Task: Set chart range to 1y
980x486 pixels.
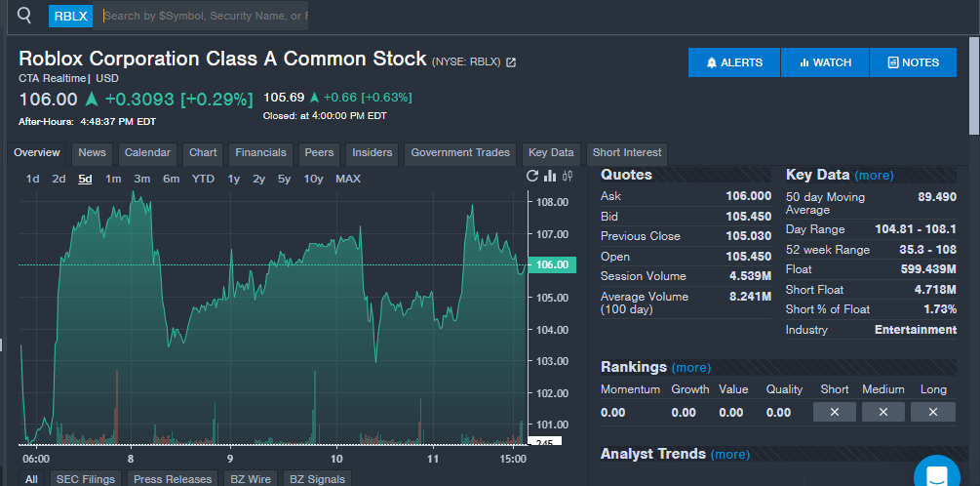Action: (234, 179)
